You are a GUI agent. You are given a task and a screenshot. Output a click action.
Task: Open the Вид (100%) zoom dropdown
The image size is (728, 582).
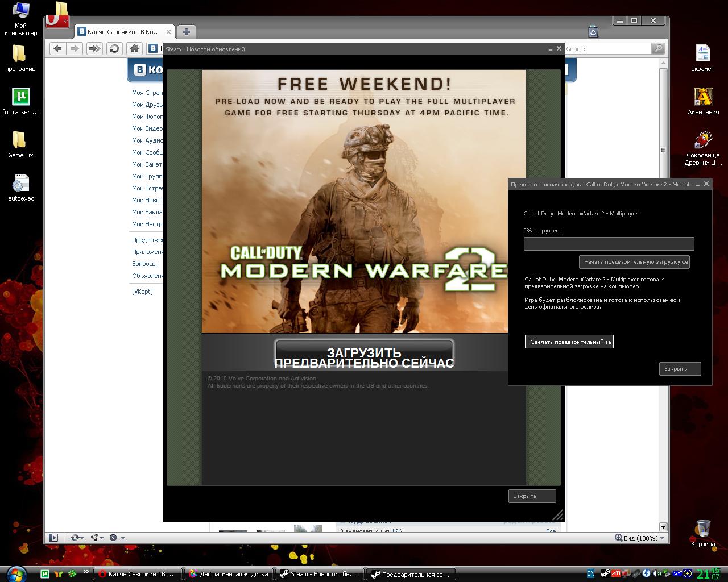[640, 538]
